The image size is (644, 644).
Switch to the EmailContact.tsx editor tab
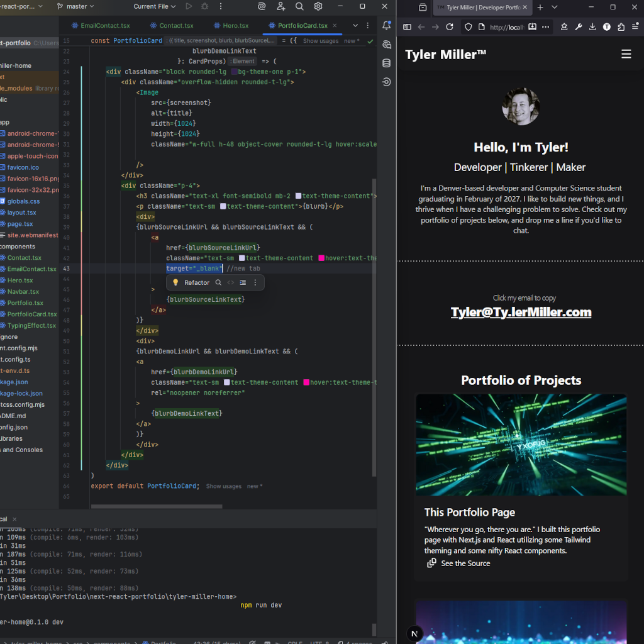coord(101,25)
